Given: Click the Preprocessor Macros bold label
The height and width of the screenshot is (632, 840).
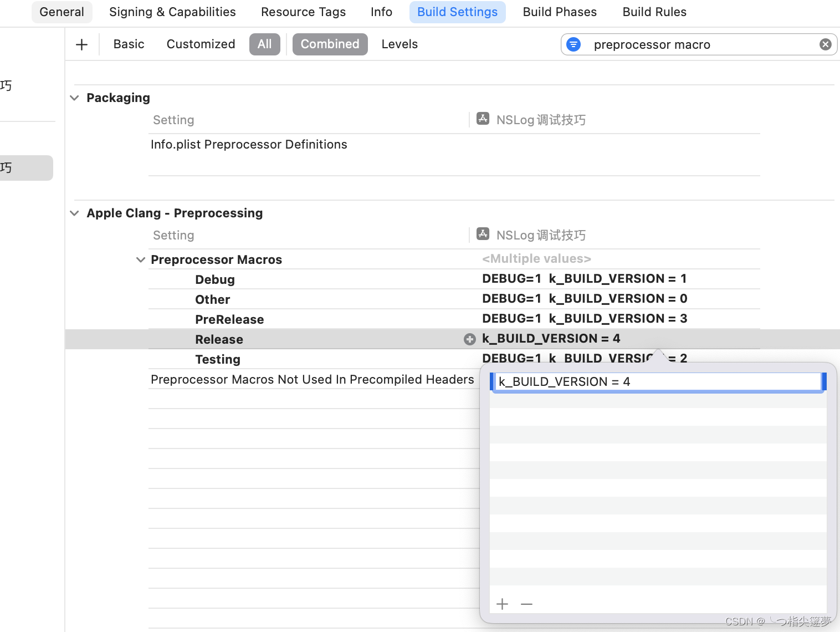Looking at the screenshot, I should pyautogui.click(x=216, y=260).
